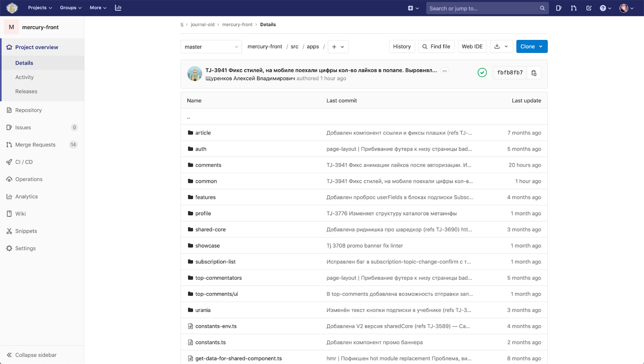Viewport: 644px width, 364px height.
Task: Click the History tab button
Action: point(402,46)
